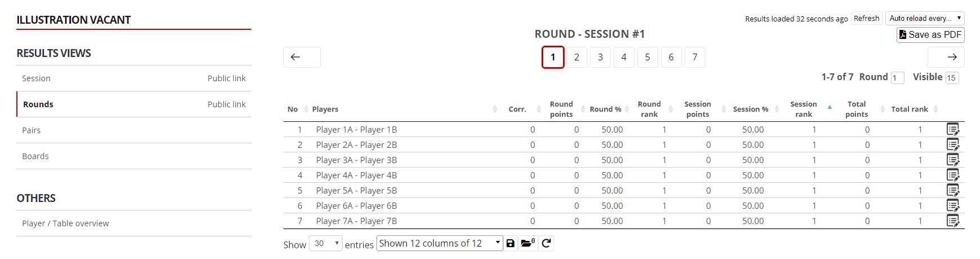Click the Round number input field
The height and width of the screenshot is (259, 980).
(897, 78)
